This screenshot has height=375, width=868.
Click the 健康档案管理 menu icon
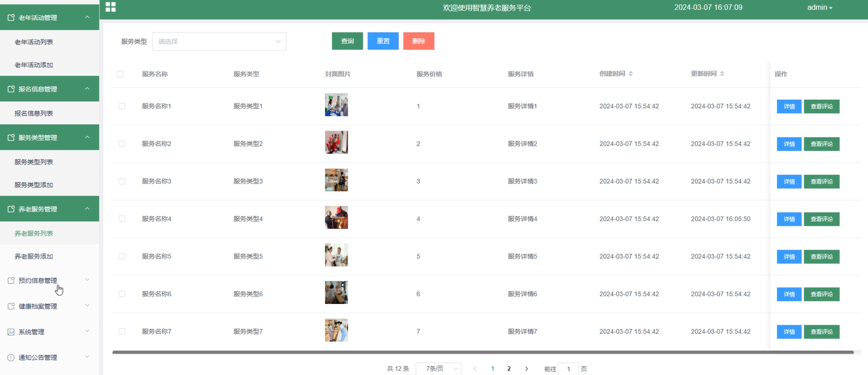tap(11, 306)
